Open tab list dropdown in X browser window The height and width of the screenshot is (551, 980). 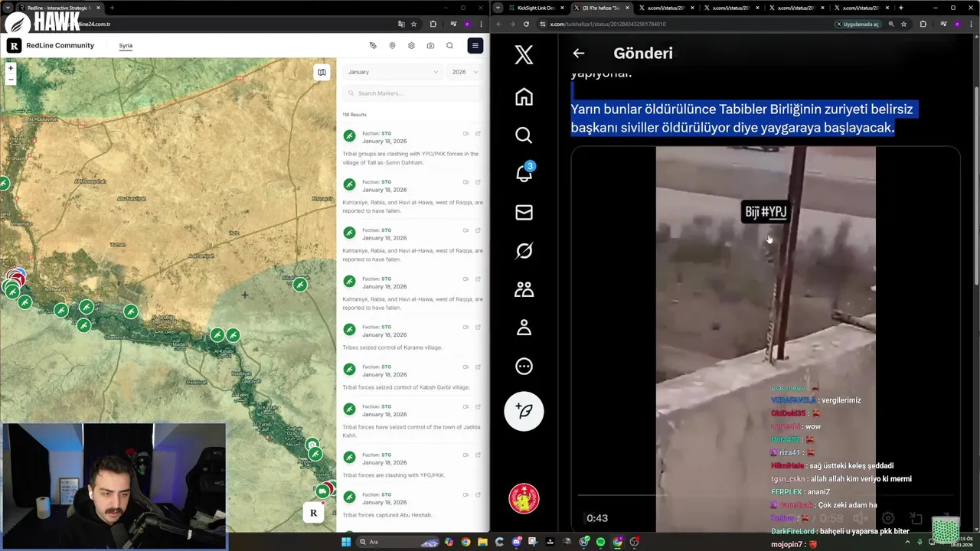tap(498, 8)
